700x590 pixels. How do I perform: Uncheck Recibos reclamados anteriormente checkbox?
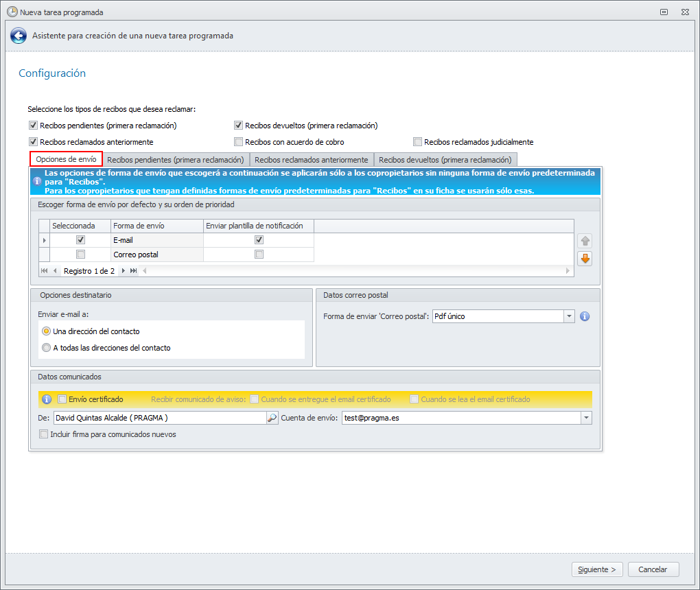coord(33,142)
